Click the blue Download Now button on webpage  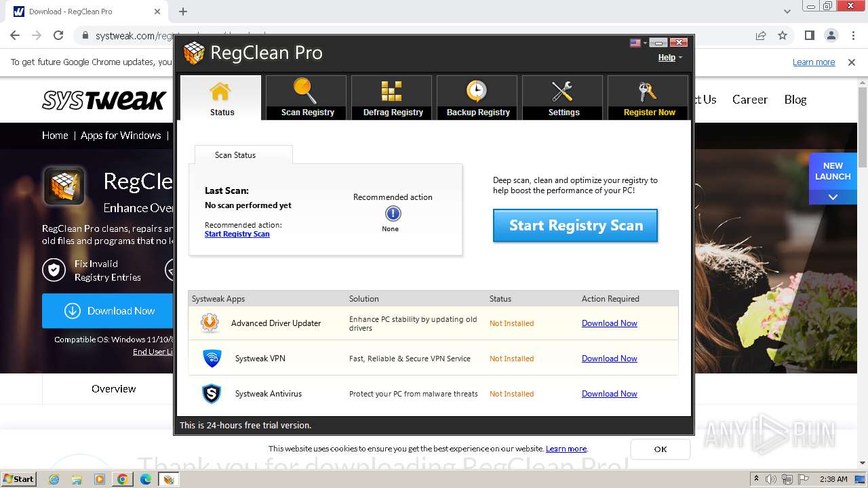(x=108, y=311)
